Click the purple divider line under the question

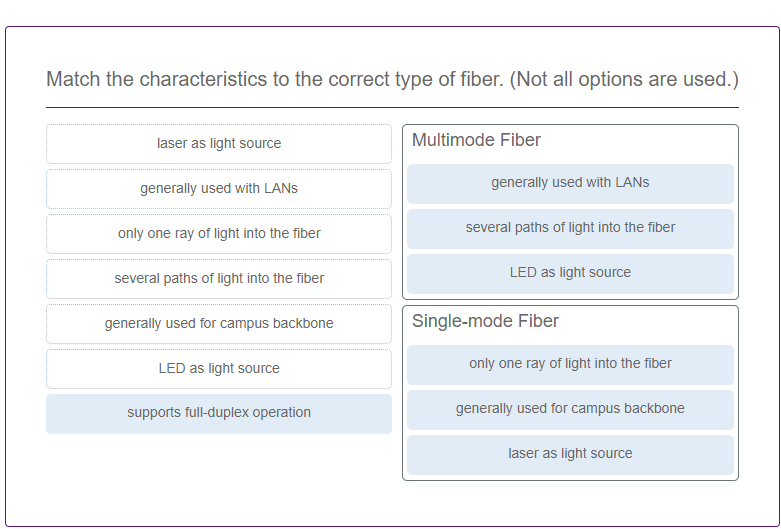tap(392, 107)
